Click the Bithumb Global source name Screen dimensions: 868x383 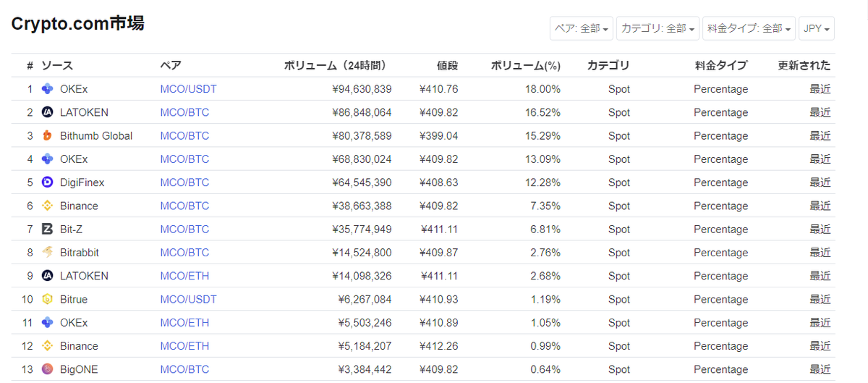point(96,135)
